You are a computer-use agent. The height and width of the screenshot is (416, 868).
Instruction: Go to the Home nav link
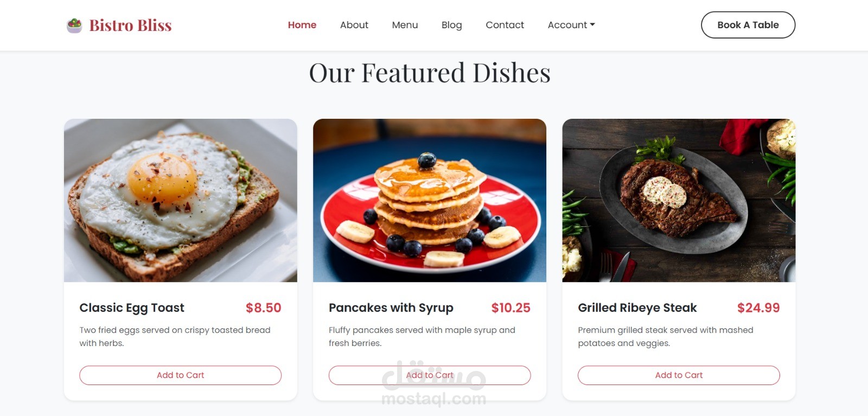(x=302, y=25)
